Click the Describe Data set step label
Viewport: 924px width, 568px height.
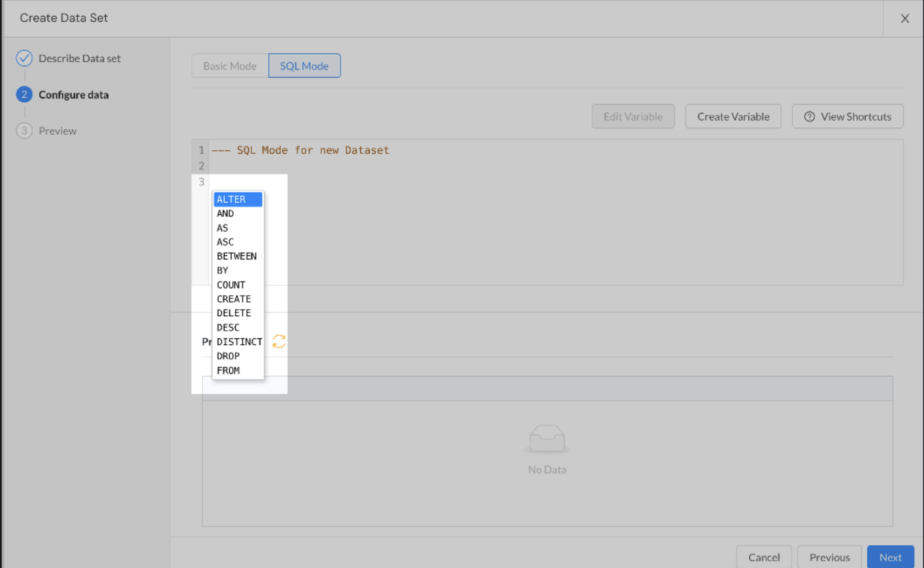click(80, 58)
